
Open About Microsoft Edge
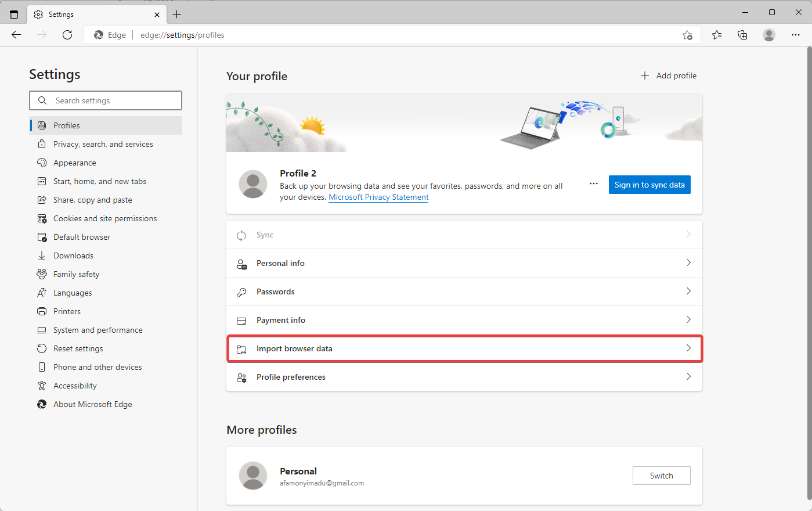point(106,404)
